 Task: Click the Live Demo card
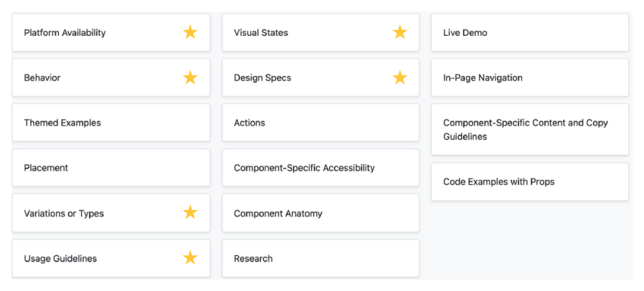coord(465,33)
